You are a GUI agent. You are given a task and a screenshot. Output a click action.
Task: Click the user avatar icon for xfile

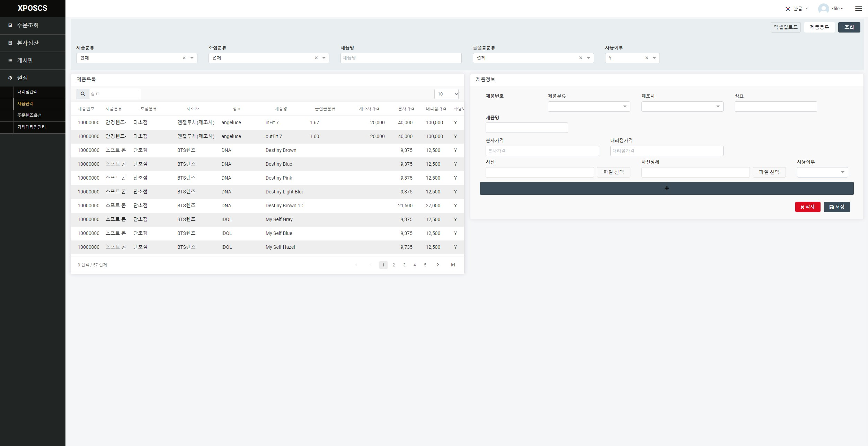tap(823, 9)
